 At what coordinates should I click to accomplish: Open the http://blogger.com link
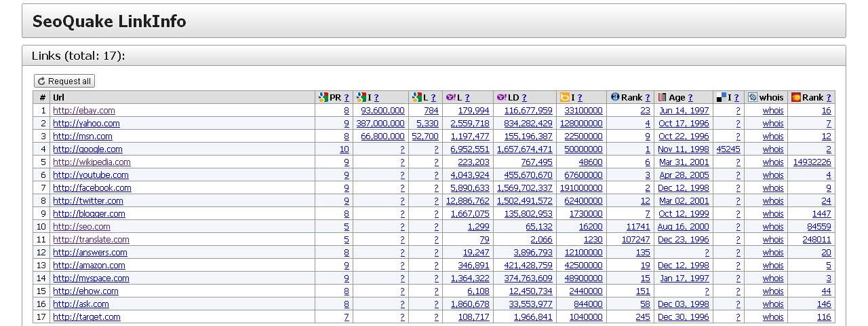[89, 214]
